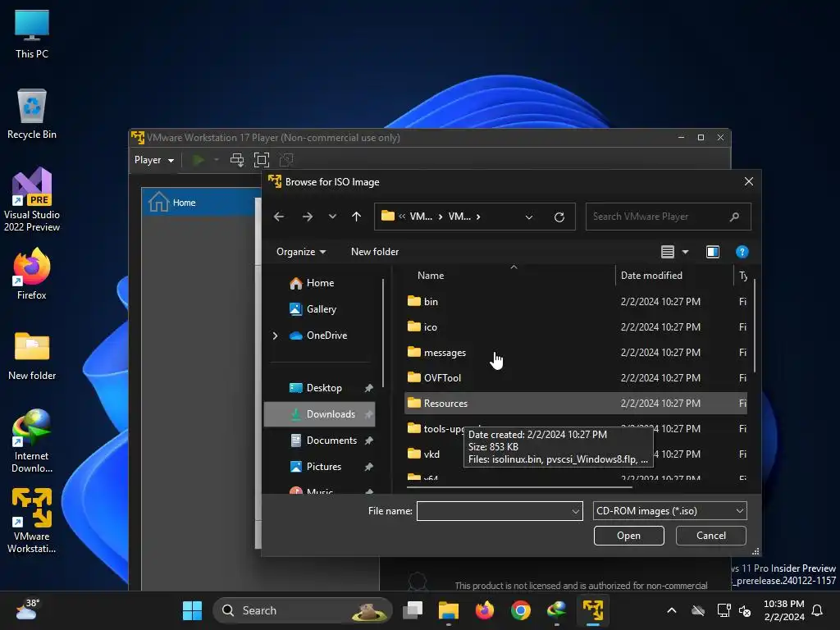Open Downloads in navigation pane
This screenshot has height=630, width=840.
point(320,414)
